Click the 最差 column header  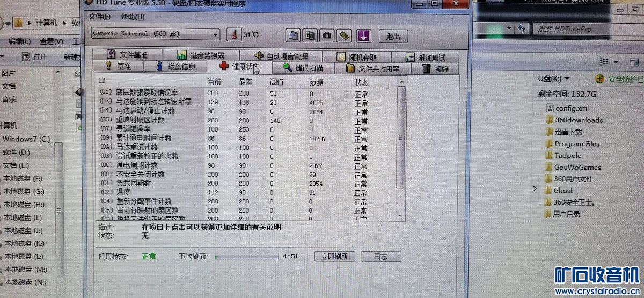pyautogui.click(x=246, y=82)
